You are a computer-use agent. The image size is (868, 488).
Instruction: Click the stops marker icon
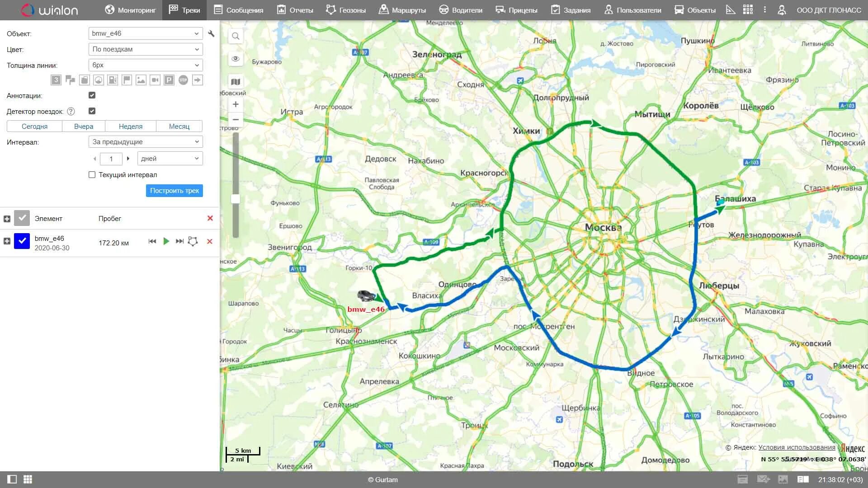(x=183, y=80)
